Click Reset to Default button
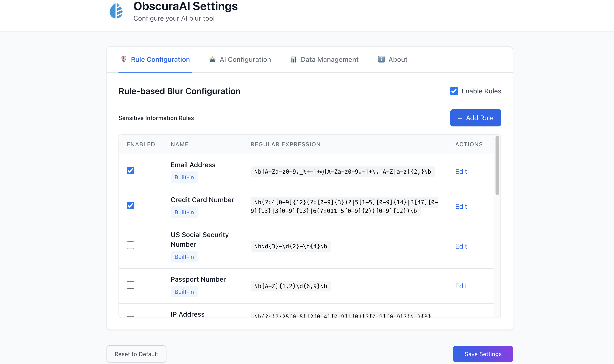 136,354
